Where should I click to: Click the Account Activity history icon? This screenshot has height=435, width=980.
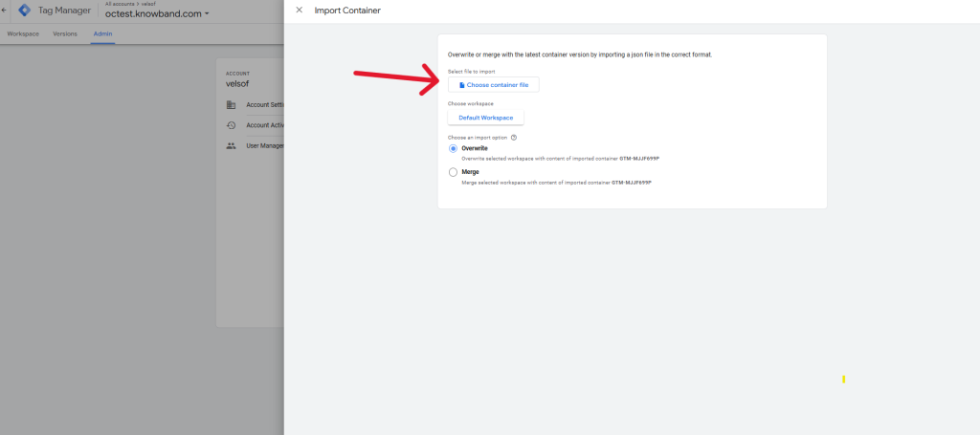(232, 125)
